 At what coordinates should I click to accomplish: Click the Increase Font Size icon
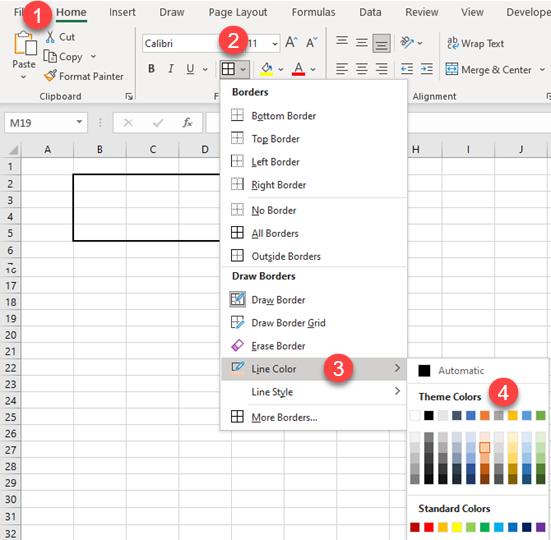291,43
